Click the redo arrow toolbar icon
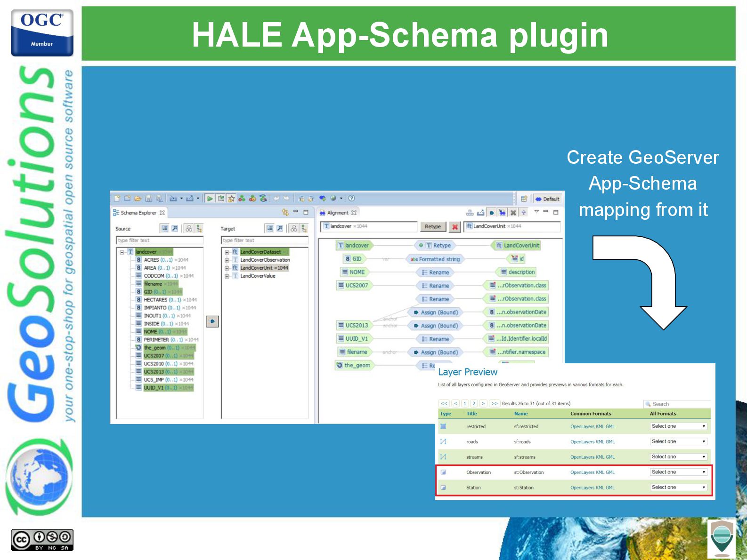Viewport: 747px width, 560px height. [x=286, y=199]
